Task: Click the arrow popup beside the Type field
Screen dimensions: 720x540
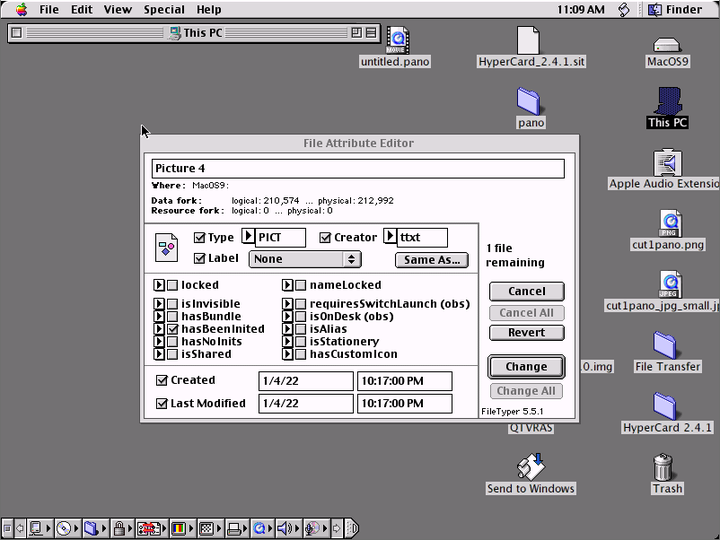Action: pyautogui.click(x=248, y=237)
